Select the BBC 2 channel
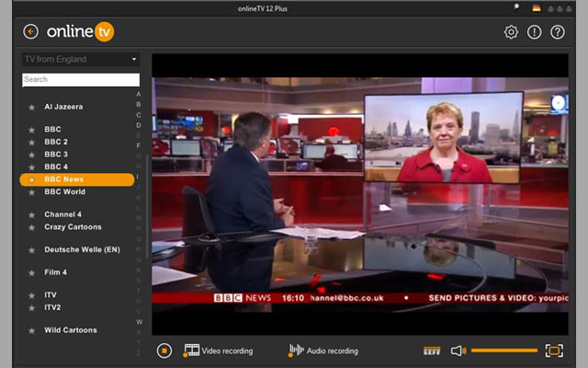The height and width of the screenshot is (368, 588). click(x=56, y=142)
